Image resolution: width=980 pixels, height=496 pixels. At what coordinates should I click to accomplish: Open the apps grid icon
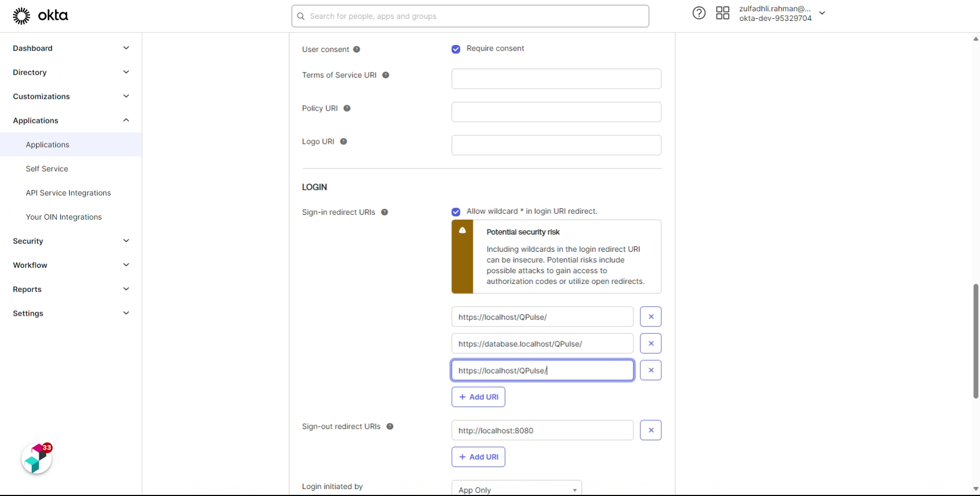723,13
